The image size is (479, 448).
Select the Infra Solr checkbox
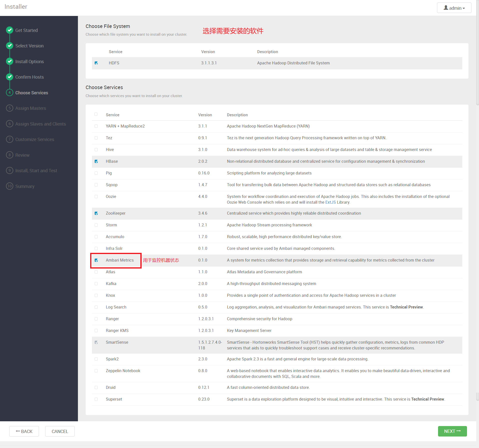click(96, 249)
